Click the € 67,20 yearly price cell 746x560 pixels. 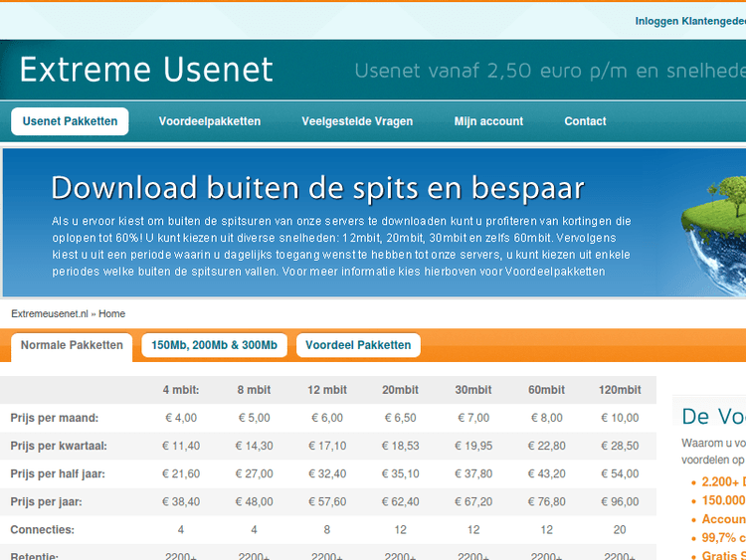(x=473, y=502)
